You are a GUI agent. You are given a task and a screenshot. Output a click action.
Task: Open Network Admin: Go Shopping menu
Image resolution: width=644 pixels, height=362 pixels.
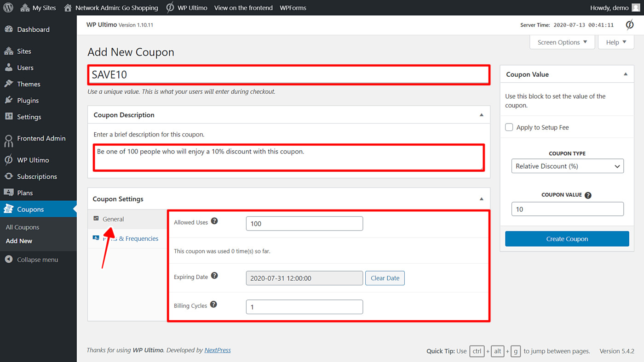coord(111,8)
